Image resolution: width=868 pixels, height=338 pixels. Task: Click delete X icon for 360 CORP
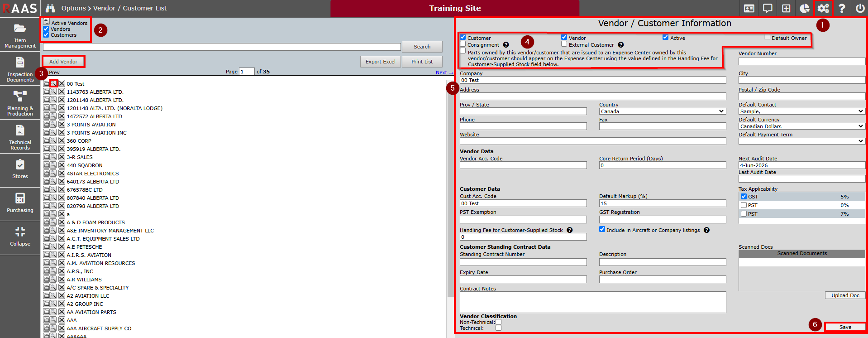click(62, 141)
